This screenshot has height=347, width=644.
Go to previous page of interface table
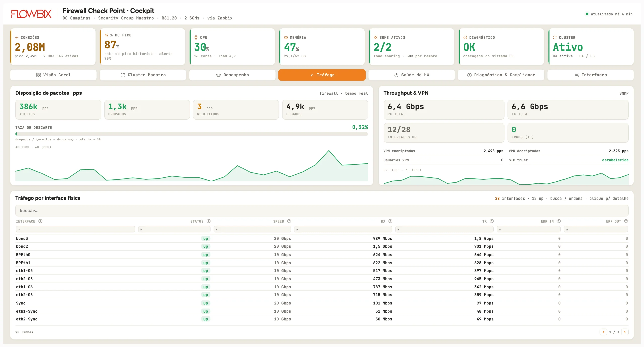tap(603, 332)
